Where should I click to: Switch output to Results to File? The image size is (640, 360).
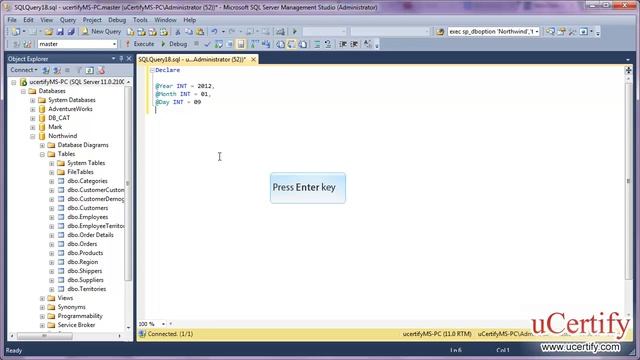(x=303, y=44)
